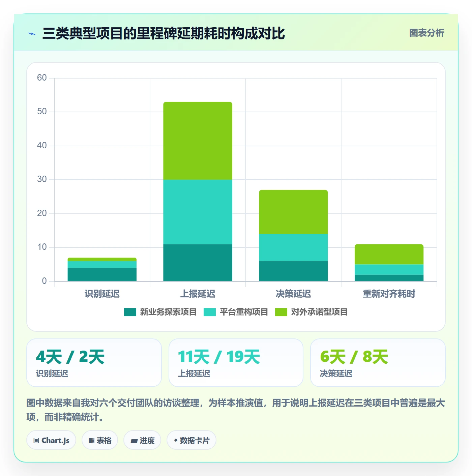Click the 上报延迟 caption in the second stat card
This screenshot has height=476, width=472.
tap(194, 374)
